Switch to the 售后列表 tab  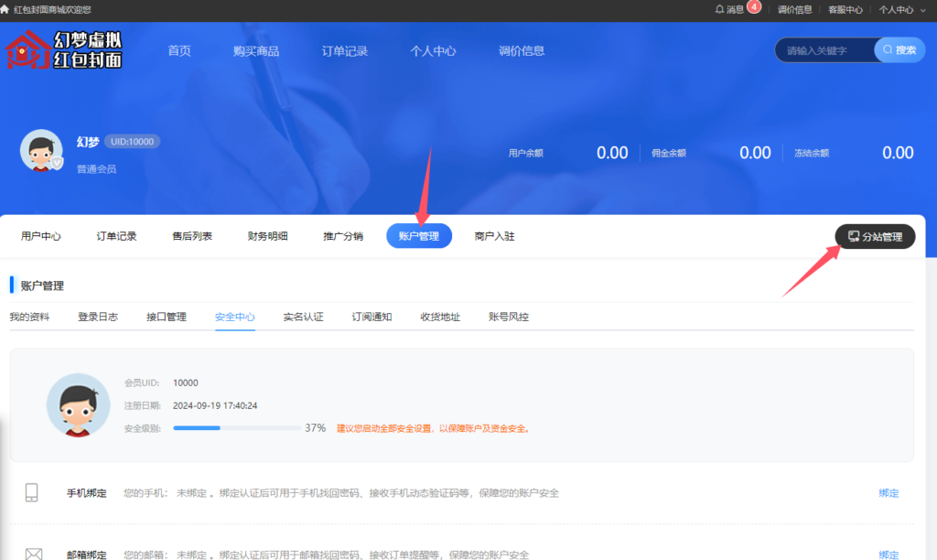192,236
